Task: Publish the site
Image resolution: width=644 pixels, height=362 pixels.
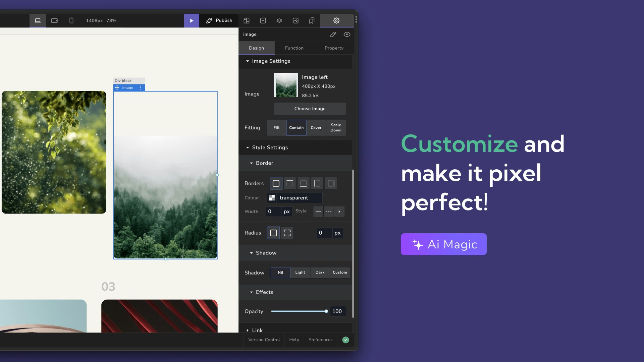Action: point(219,20)
